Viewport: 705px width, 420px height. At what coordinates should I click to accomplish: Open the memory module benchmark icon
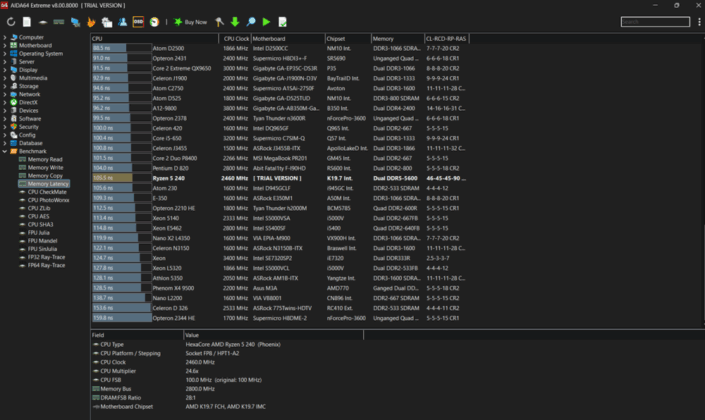58,22
